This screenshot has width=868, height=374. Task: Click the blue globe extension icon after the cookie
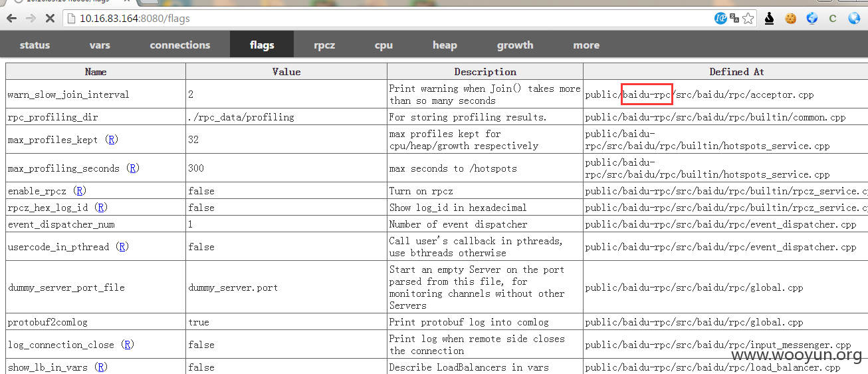pos(812,19)
